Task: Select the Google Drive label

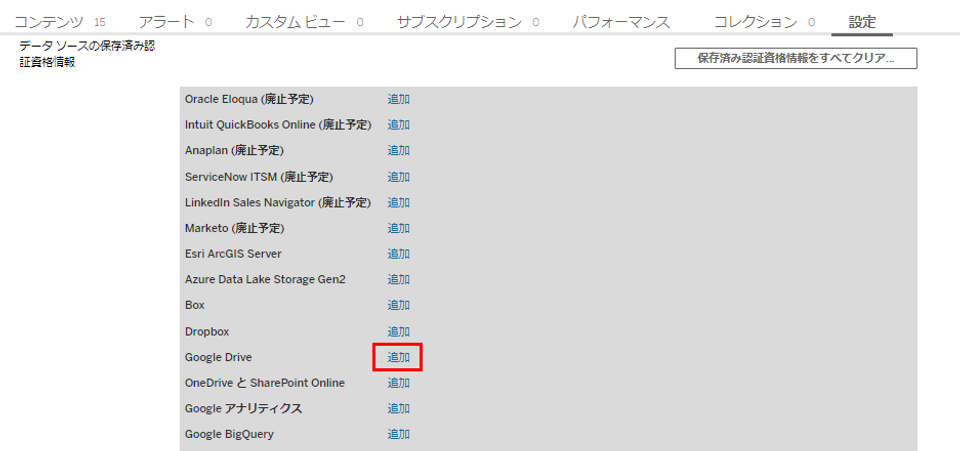Action: [x=219, y=357]
